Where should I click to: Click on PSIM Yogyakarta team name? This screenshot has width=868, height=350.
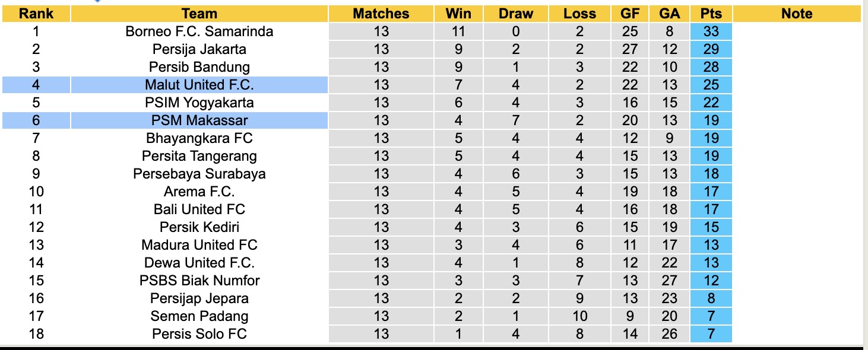click(x=199, y=103)
